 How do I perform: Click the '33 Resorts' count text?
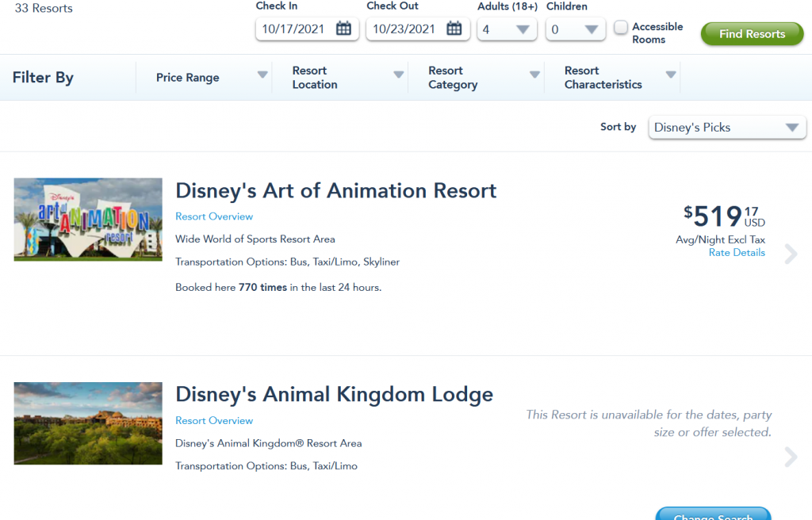[x=44, y=8]
